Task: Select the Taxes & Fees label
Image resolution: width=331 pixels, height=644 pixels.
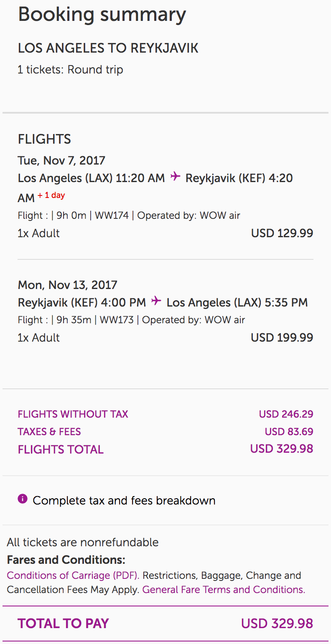Action: point(49,432)
